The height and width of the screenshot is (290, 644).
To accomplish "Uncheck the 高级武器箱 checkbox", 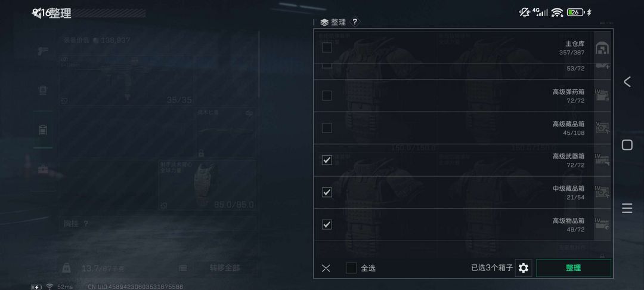I will tap(327, 160).
